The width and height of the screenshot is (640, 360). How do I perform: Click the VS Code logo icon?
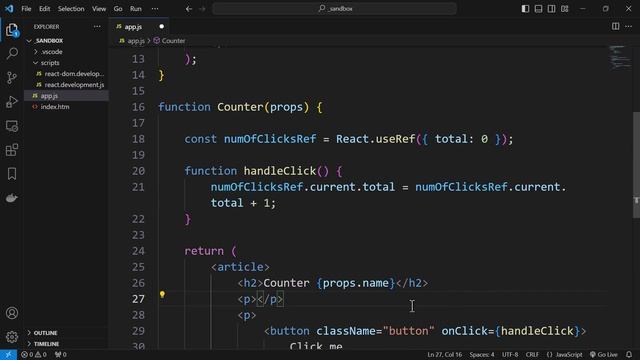point(9,9)
